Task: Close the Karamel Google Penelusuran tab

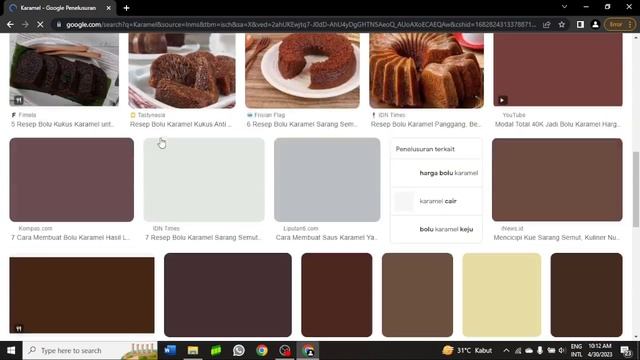Action: coord(109,8)
